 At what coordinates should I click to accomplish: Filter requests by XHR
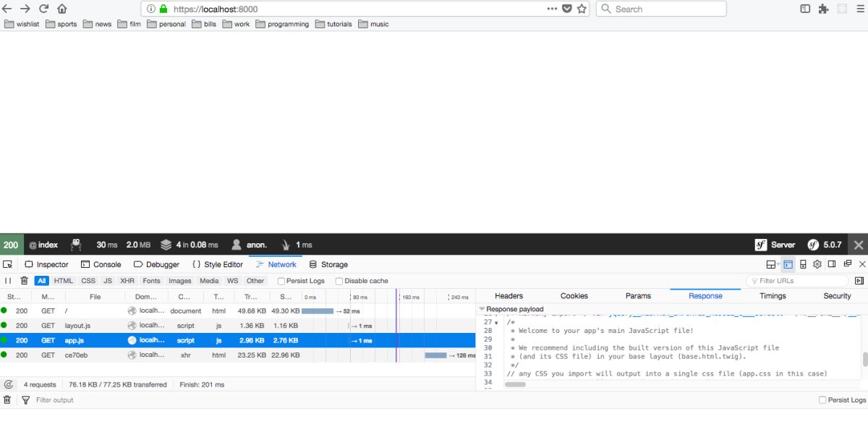tap(127, 281)
